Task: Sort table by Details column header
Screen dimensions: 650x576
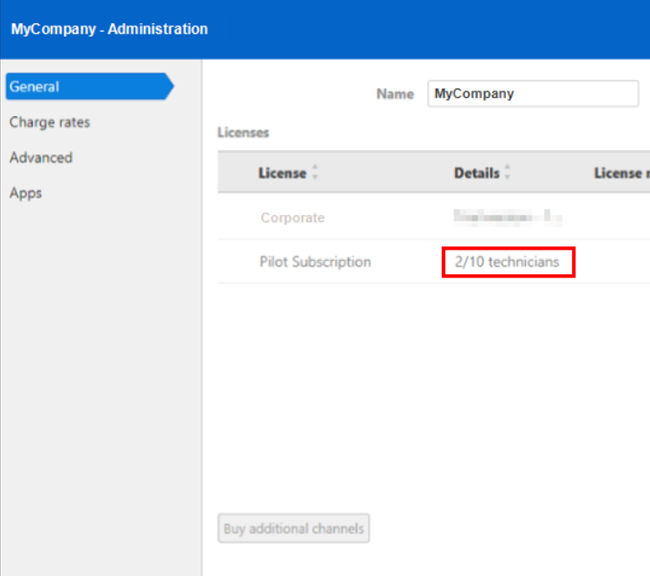Action: pyautogui.click(x=477, y=173)
